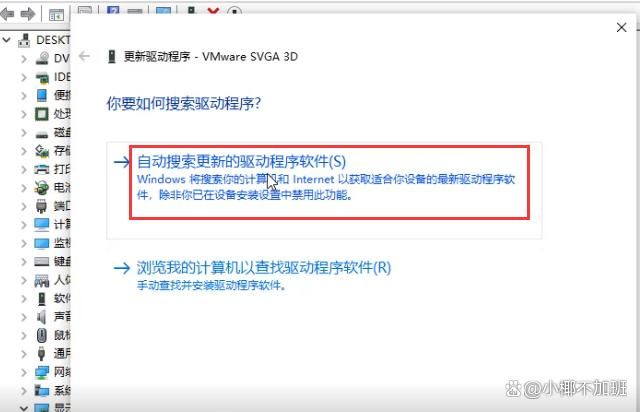Click the show/hide console tree toolbar icon
This screenshot has width=640, height=412.
(56, 15)
